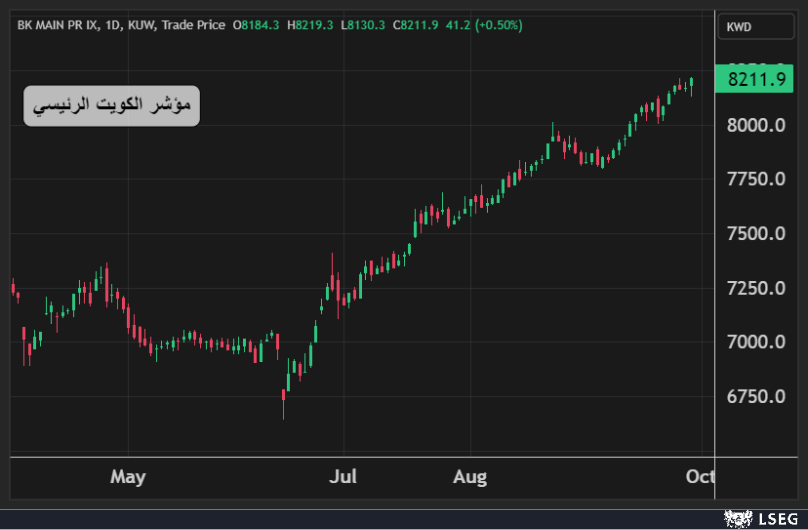Click the Trade Price field label
The width and height of the screenshot is (808, 530).
click(x=192, y=25)
